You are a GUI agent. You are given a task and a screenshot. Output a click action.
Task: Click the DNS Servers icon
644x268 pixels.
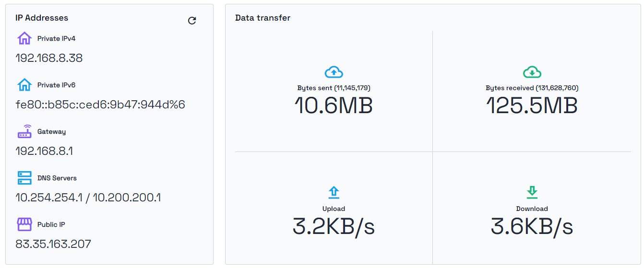click(24, 178)
